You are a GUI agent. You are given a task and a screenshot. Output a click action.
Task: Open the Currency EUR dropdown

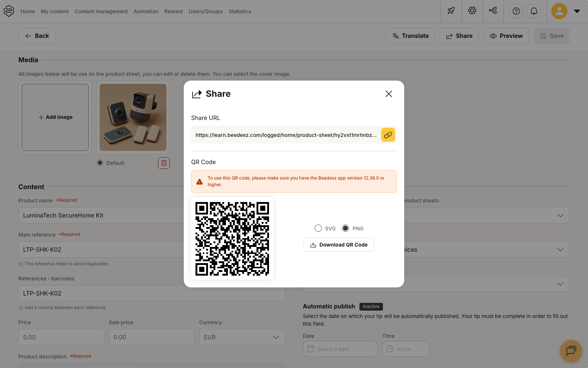[242, 337]
